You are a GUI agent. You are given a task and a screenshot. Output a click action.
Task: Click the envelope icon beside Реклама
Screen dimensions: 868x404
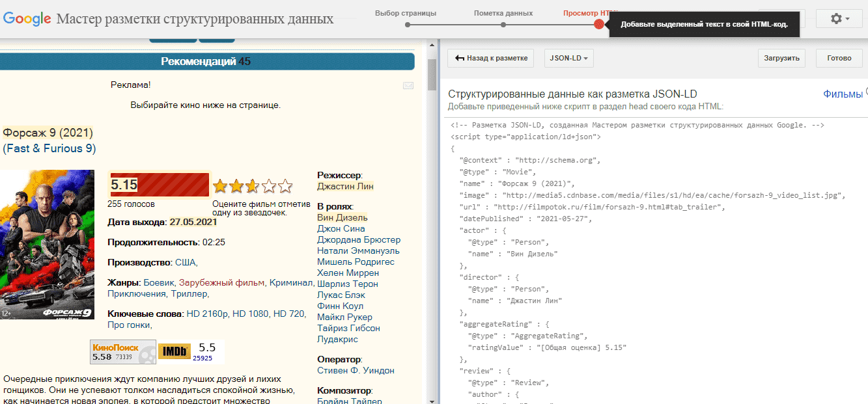click(408, 85)
